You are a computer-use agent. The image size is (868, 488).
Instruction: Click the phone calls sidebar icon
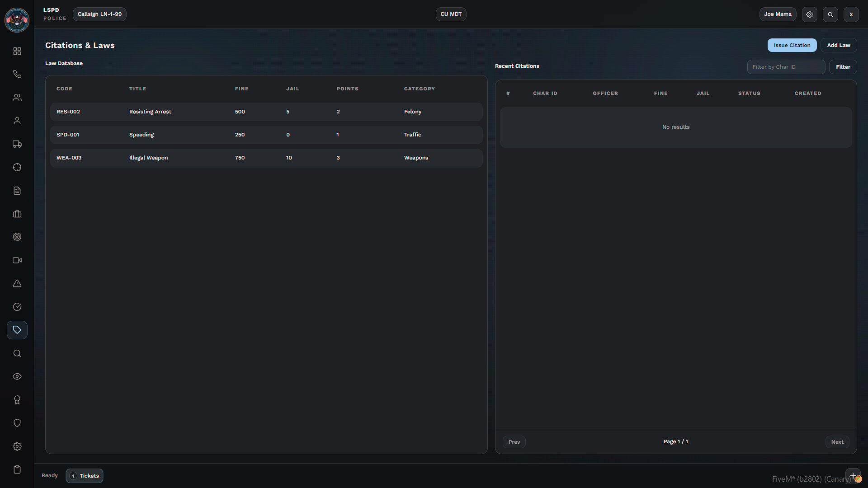[17, 74]
